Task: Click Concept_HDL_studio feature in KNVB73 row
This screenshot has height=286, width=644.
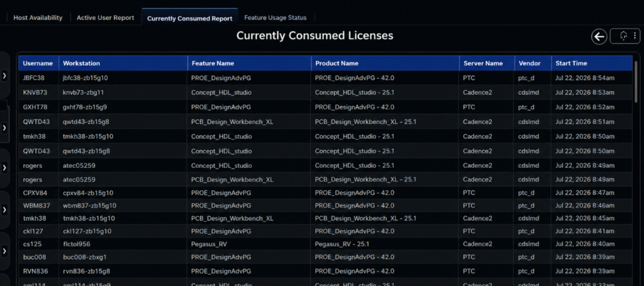Action: click(x=221, y=92)
